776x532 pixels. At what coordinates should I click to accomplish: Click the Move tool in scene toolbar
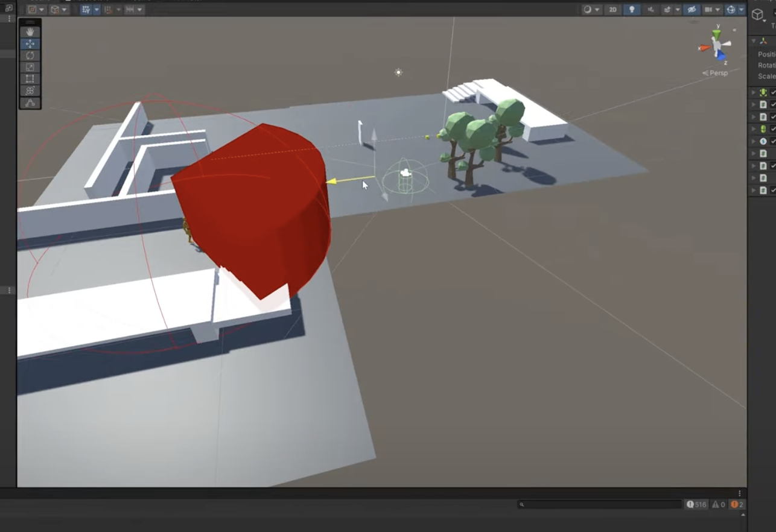[x=30, y=44]
